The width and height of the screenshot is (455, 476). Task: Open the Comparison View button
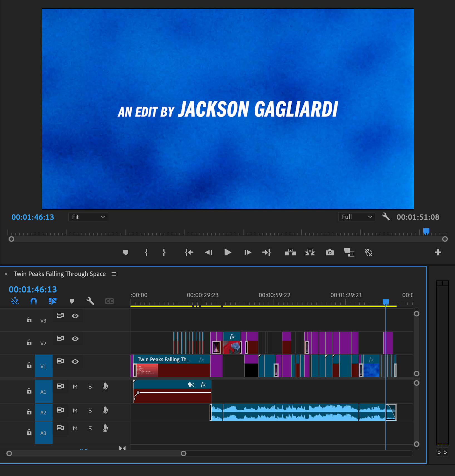(349, 252)
